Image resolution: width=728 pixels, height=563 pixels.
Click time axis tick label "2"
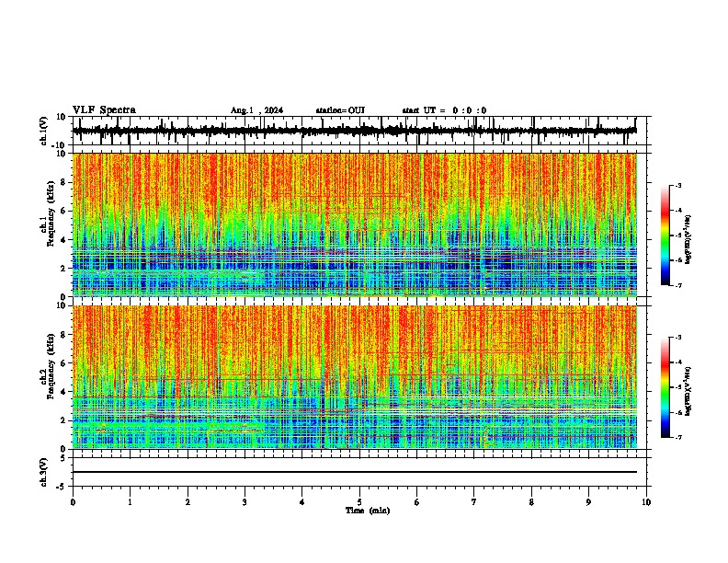tap(188, 502)
